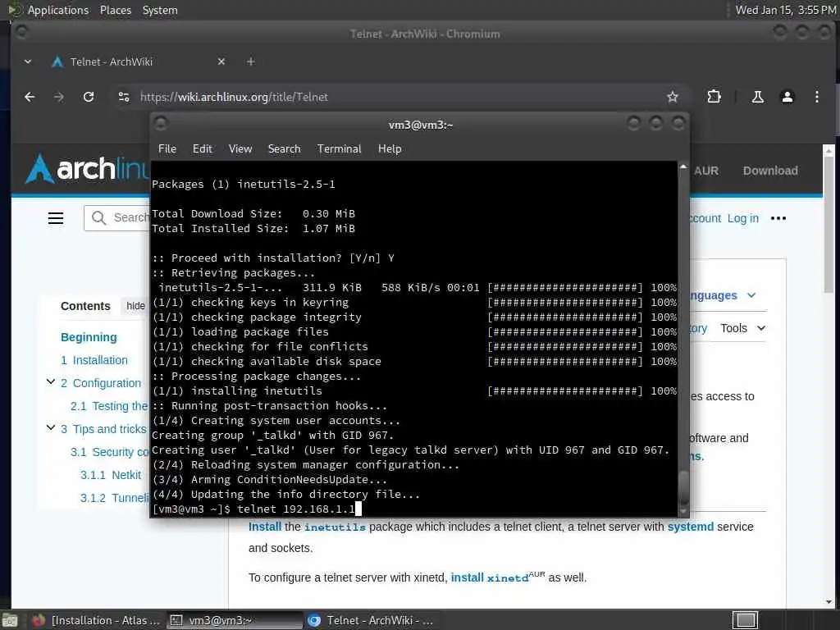Open terminal File menu
Viewport: 840px width, 630px height.
pos(167,149)
